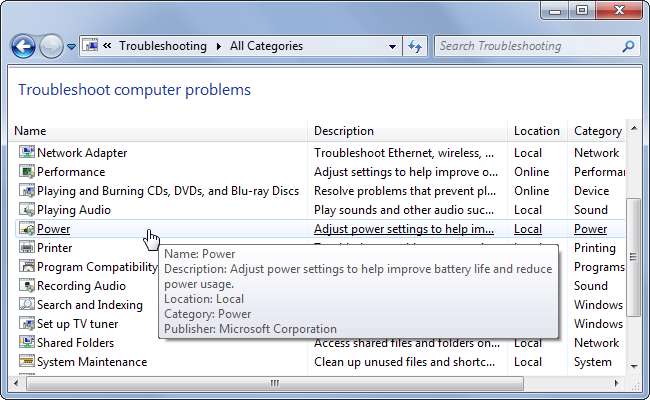Click 'Resolve problems that prevent pl...' description
Viewport: 650px width, 400px height.
tap(405, 191)
